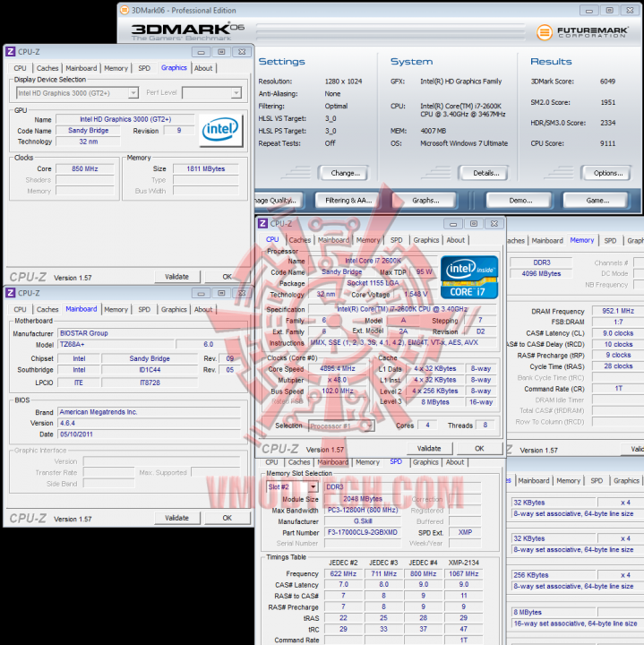This screenshot has height=645, width=644.
Task: Click the Multiplier x 48.0 value
Action: click(x=338, y=380)
